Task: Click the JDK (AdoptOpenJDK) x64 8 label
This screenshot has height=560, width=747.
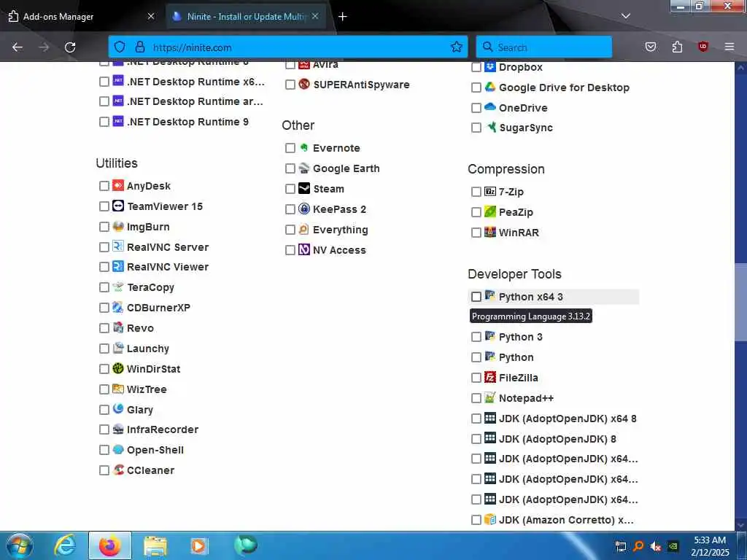Action: click(x=568, y=419)
